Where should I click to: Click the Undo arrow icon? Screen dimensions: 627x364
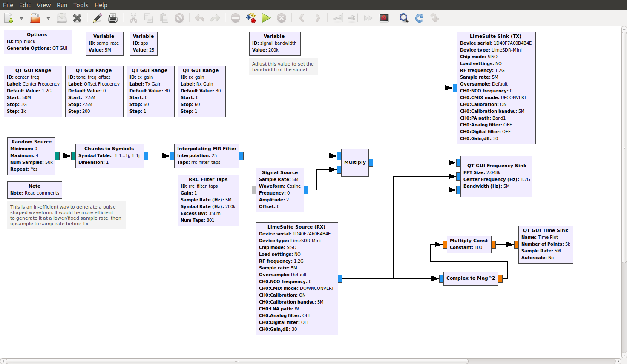pyautogui.click(x=200, y=18)
